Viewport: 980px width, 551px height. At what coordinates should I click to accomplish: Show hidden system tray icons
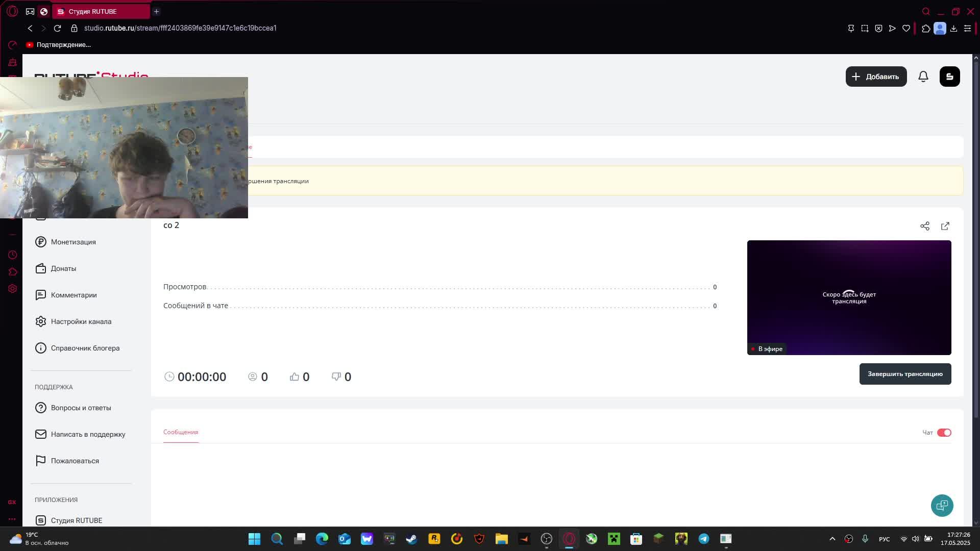coord(832,539)
